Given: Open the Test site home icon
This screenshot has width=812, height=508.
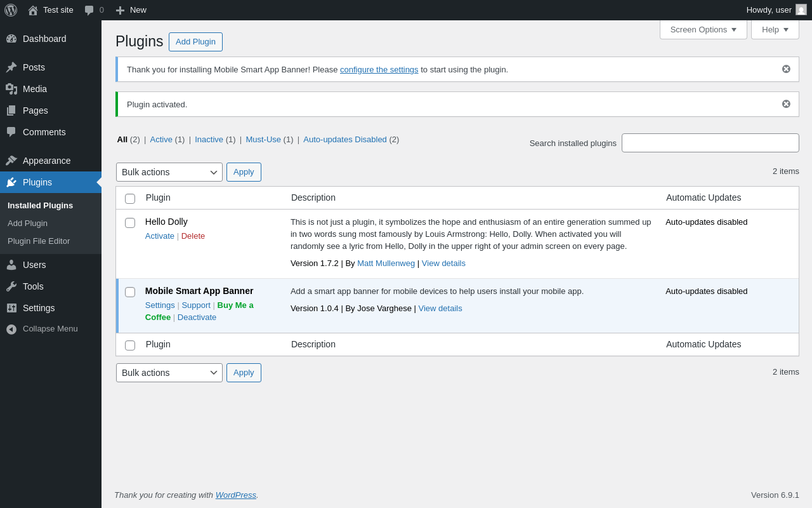Looking at the screenshot, I should point(33,10).
